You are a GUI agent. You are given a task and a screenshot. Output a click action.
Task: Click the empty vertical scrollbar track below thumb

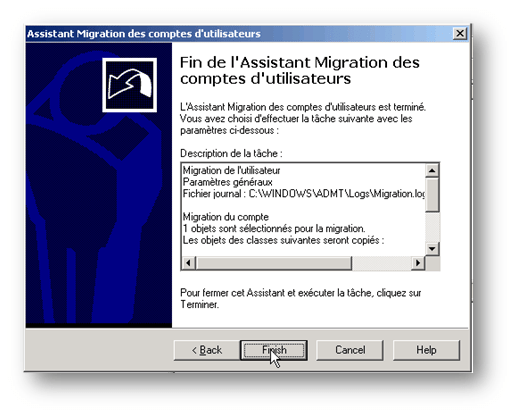432,227
